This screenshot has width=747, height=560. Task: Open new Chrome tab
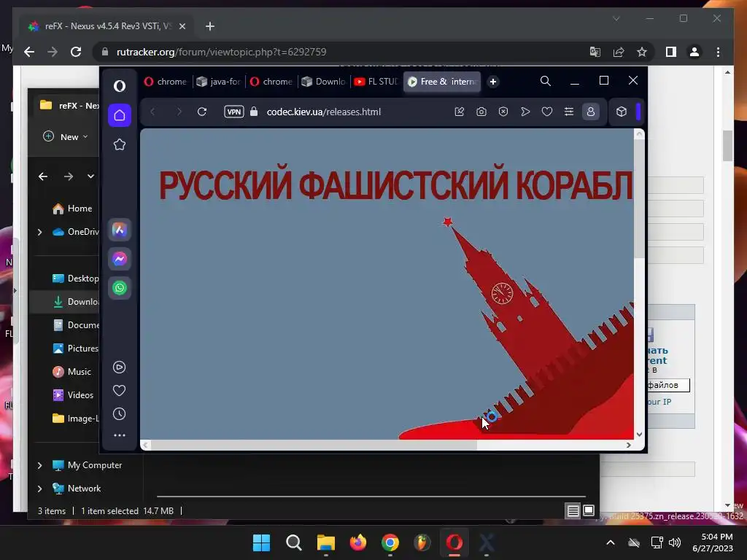(x=210, y=26)
